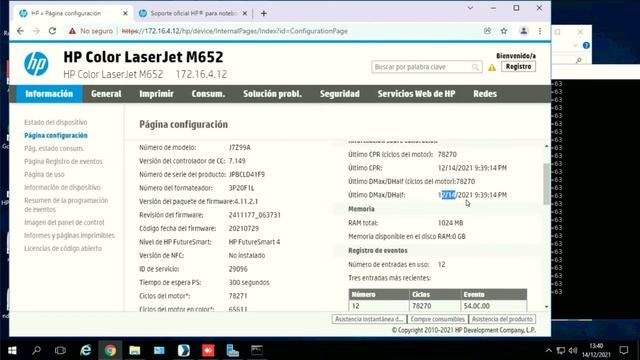Open Informes y páginas imprimibles link
Screen dimensions: 640x360
pyautogui.click(x=69, y=236)
